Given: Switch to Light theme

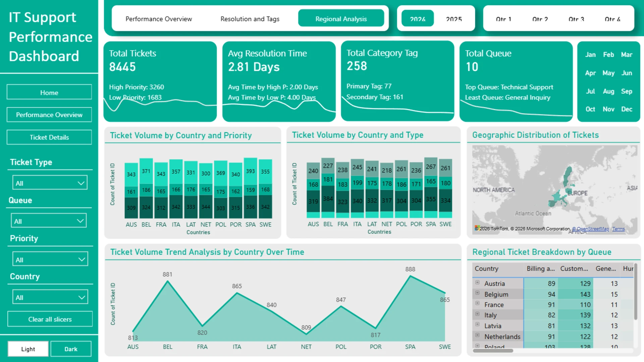Looking at the screenshot, I should (28, 349).
